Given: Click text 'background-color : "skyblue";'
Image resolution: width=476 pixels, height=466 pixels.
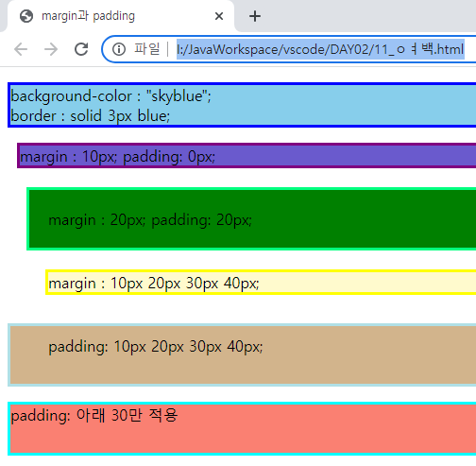Looking at the screenshot, I should (111, 95).
